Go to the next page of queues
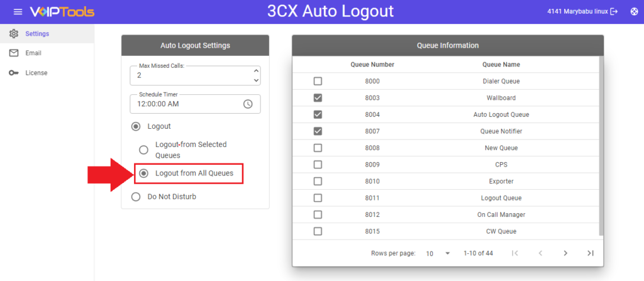644x281 pixels. [565, 253]
